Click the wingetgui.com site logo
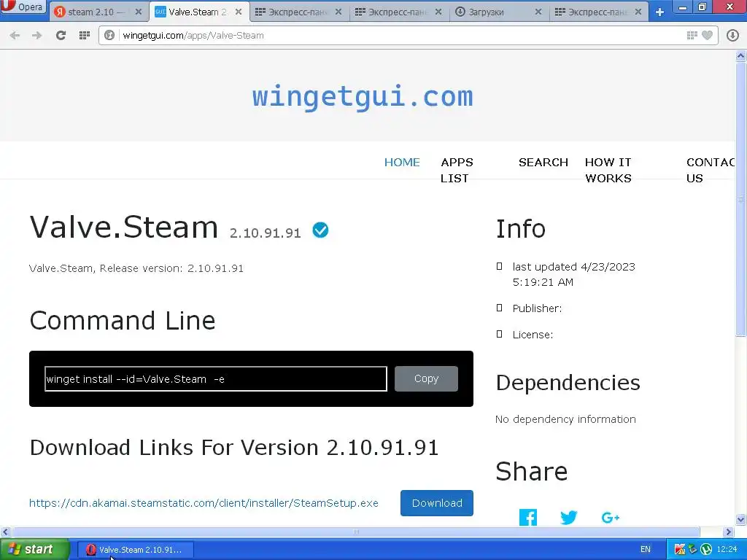747x560 pixels. [x=363, y=97]
